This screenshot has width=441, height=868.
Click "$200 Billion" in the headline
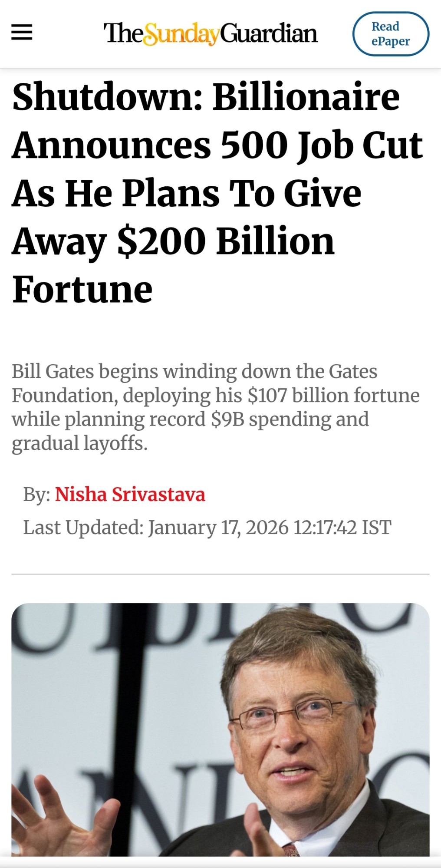click(x=226, y=241)
